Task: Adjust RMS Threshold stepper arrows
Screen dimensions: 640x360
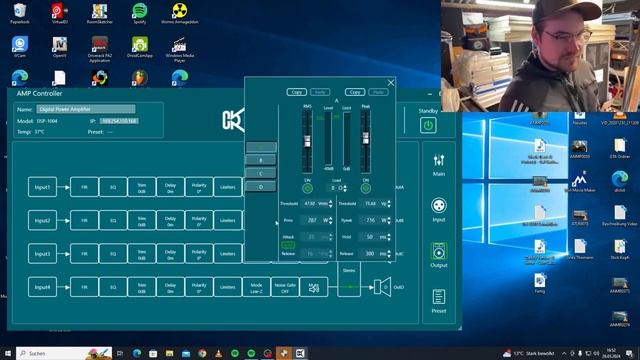Action: [331, 203]
